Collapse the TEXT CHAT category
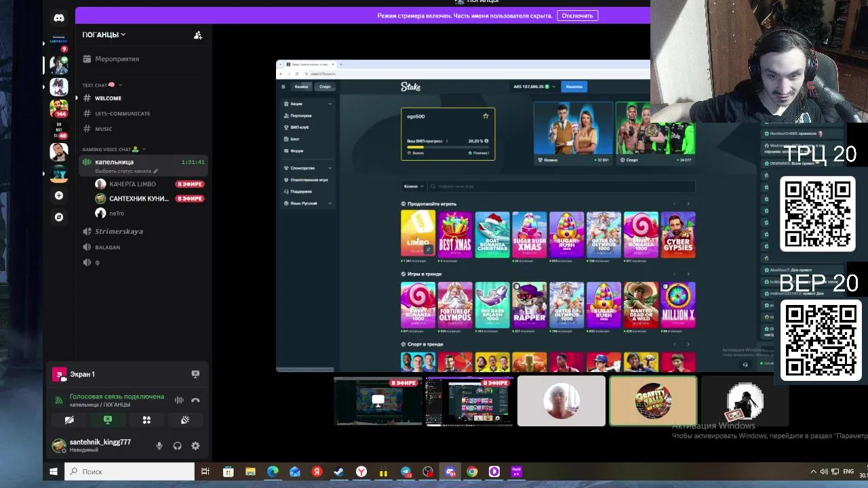The height and width of the screenshot is (488, 868). [x=102, y=85]
